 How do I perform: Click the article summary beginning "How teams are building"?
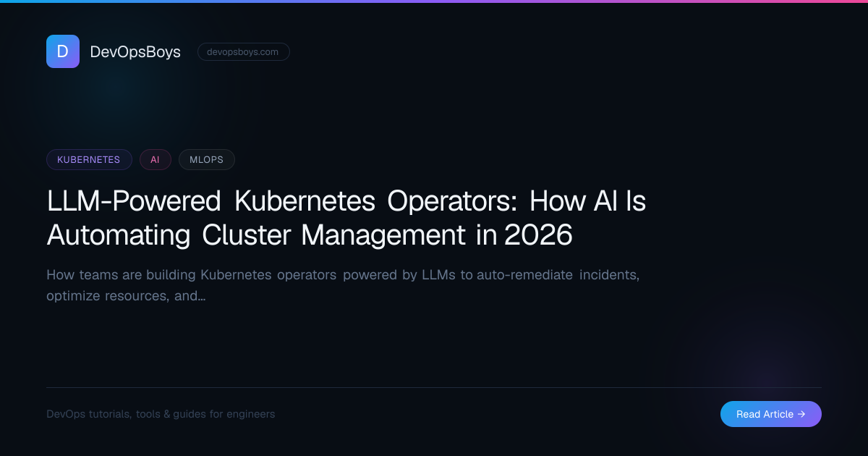click(x=343, y=285)
